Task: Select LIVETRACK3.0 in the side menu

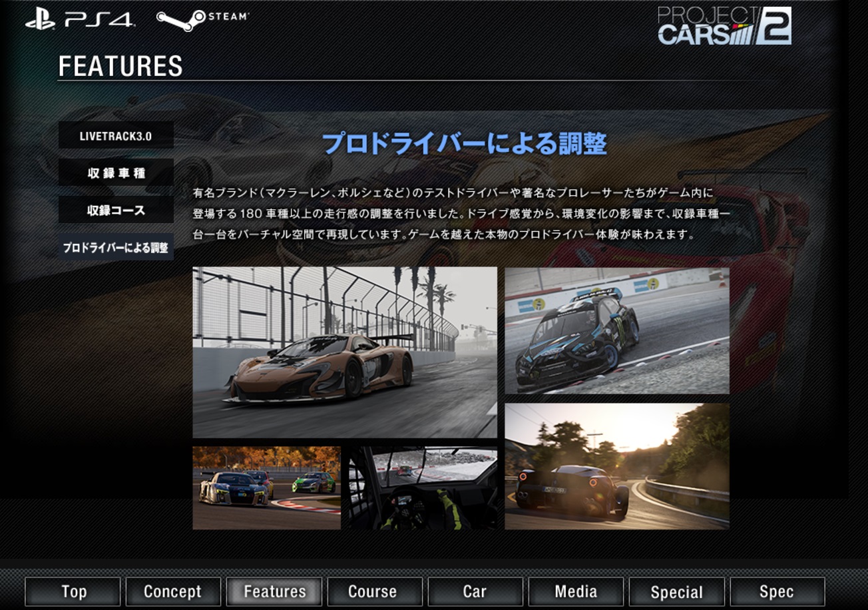Action: pyautogui.click(x=116, y=136)
